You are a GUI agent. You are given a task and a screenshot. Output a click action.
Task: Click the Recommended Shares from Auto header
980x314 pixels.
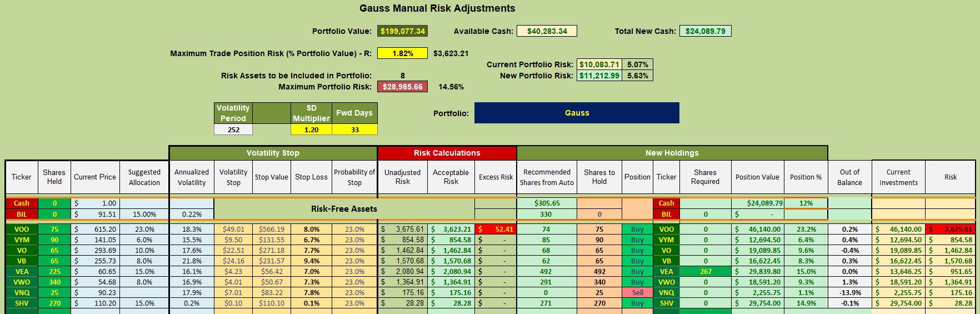pyautogui.click(x=547, y=177)
